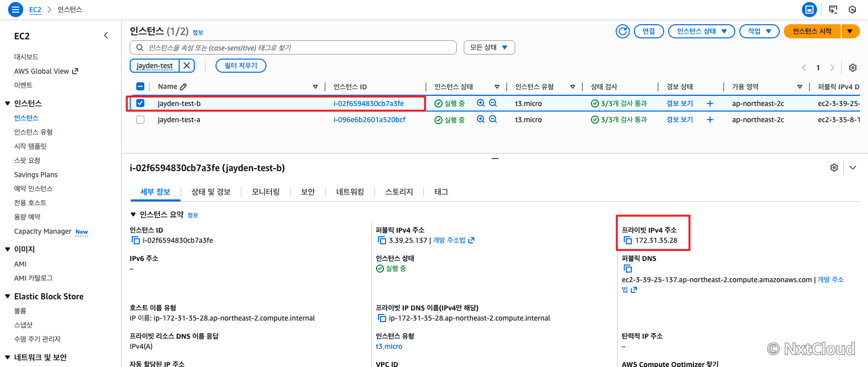Viewport: 868px width, 367px height.
Task: Open the t3.micro instance type link
Action: [389, 346]
